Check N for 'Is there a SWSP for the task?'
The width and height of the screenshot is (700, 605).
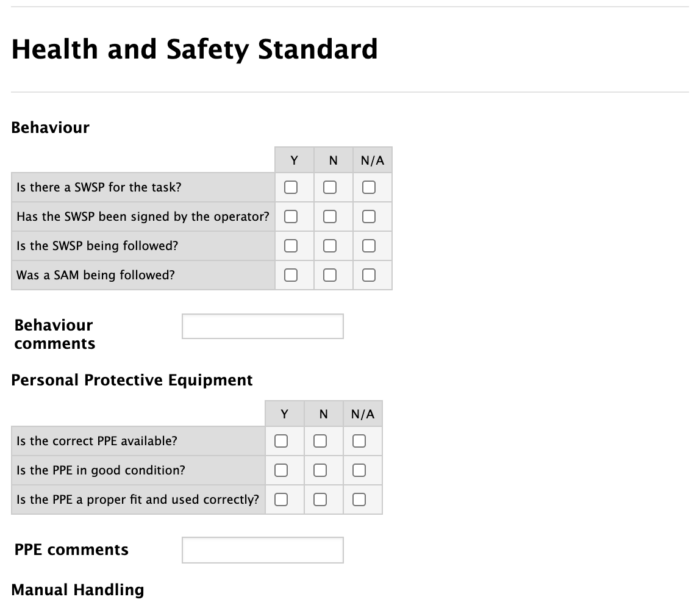tap(330, 187)
